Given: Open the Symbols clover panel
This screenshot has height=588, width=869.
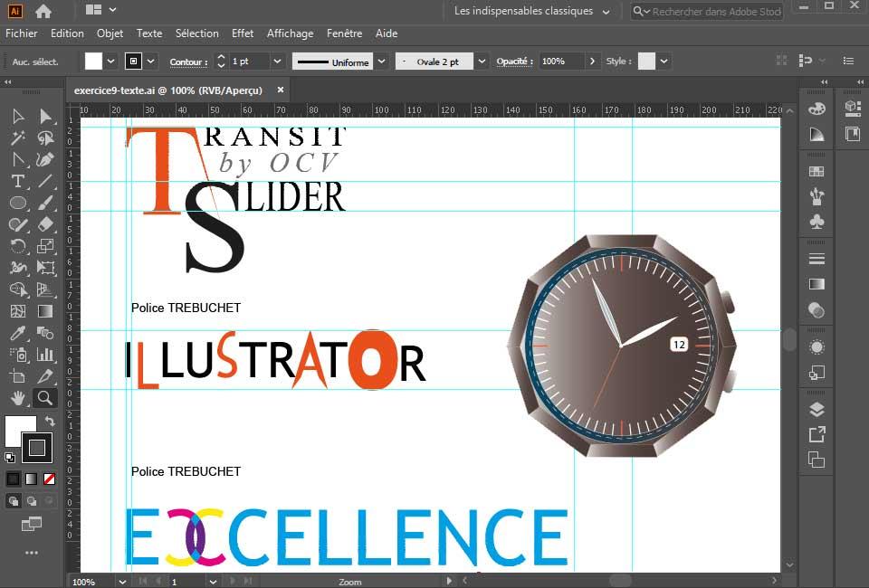Looking at the screenshot, I should point(816,222).
